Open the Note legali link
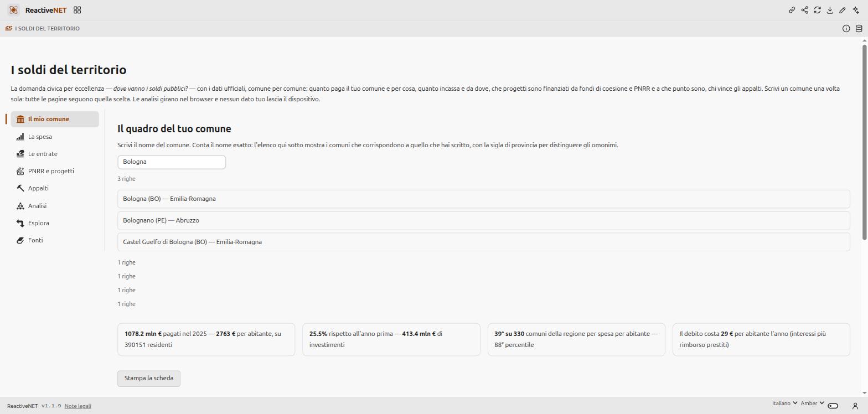Image resolution: width=868 pixels, height=414 pixels. [x=77, y=406]
